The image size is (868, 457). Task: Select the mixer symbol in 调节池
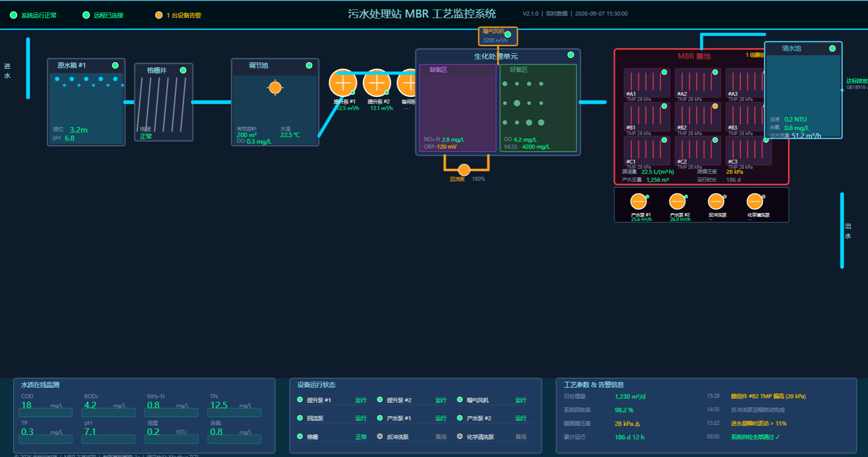[275, 87]
